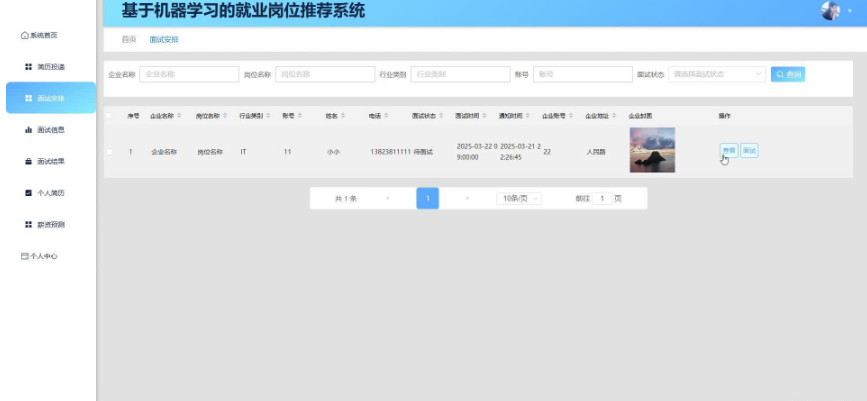
Task: Click the IT industry cell
Action: coord(243,152)
